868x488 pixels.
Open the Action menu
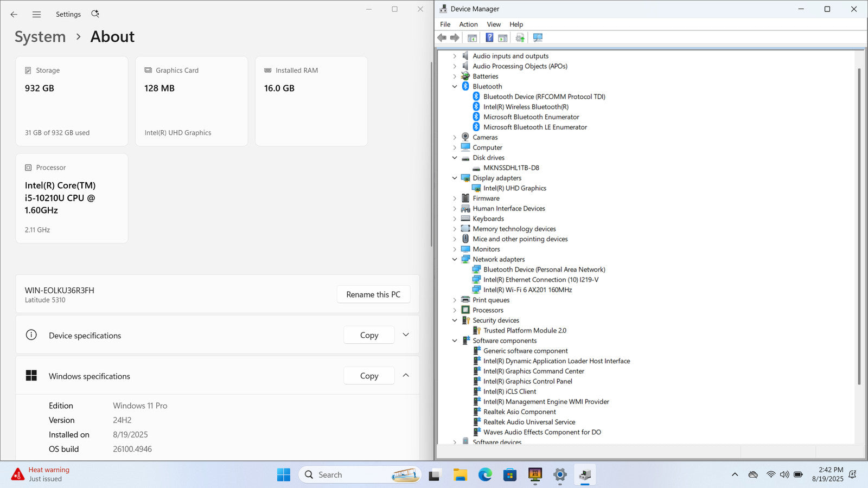tap(468, 24)
